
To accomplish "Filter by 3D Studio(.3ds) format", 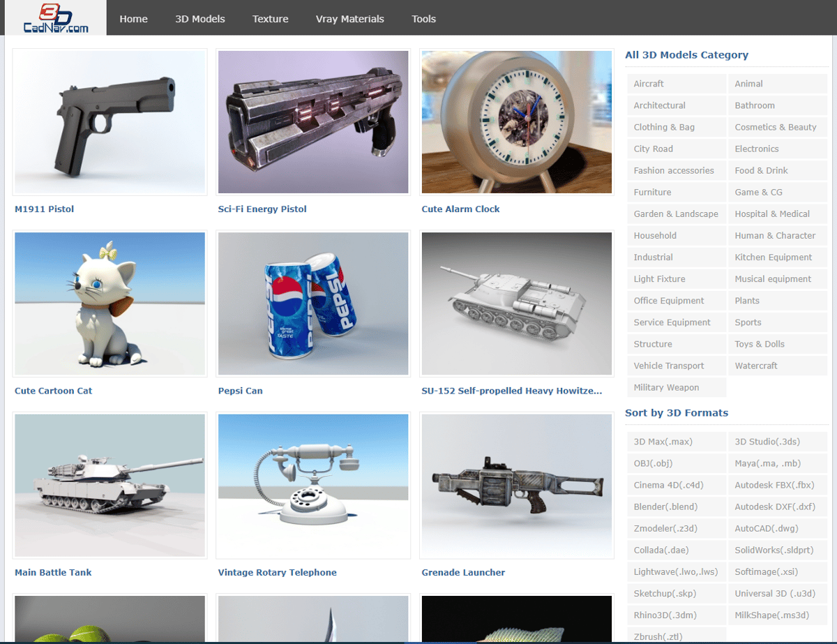I will coord(778,442).
